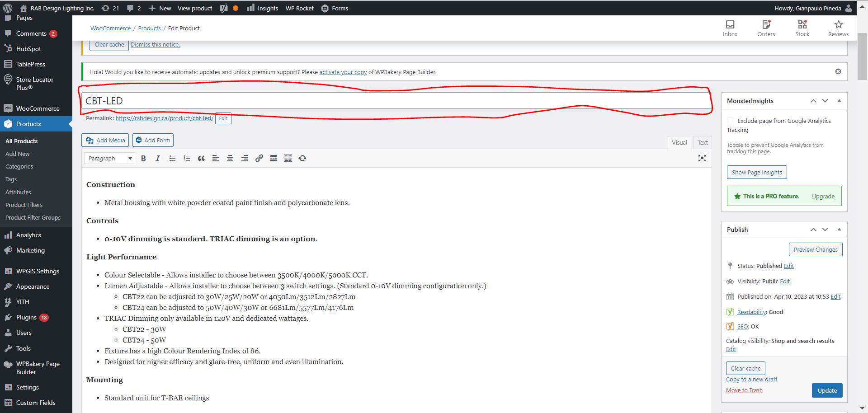Click the Italic formatting icon
This screenshot has height=413, width=868.
pyautogui.click(x=157, y=159)
